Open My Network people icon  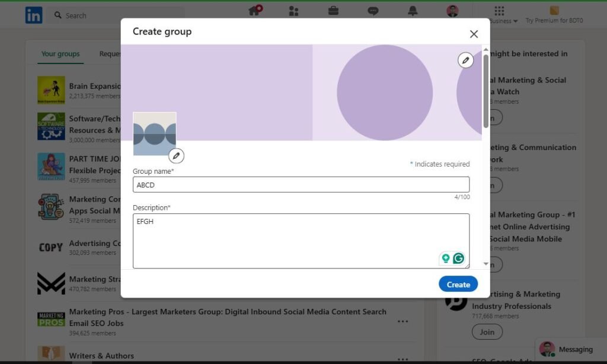pyautogui.click(x=293, y=11)
